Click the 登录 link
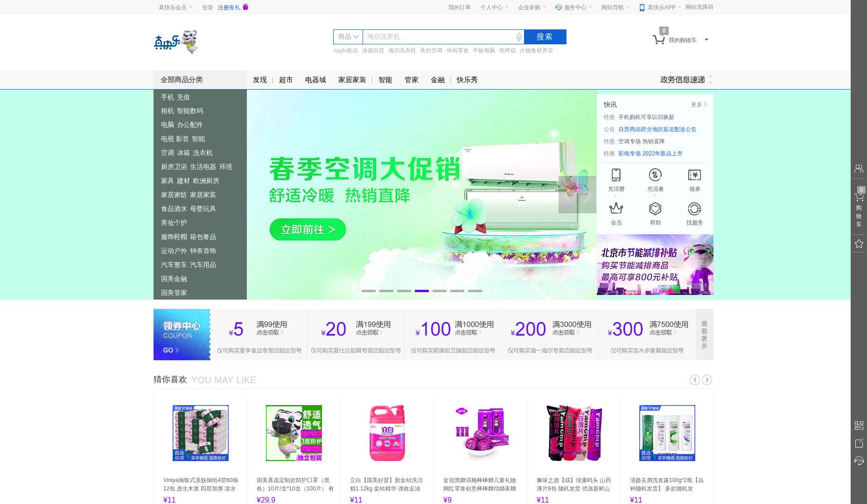Image resolution: width=867 pixels, height=504 pixels. (207, 7)
